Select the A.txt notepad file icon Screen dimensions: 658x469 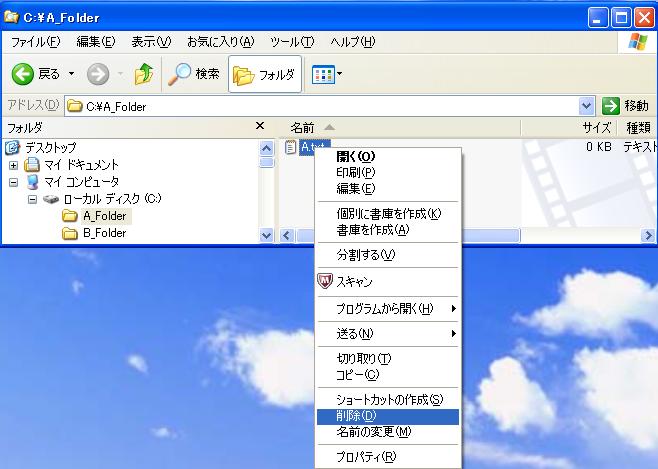point(290,147)
